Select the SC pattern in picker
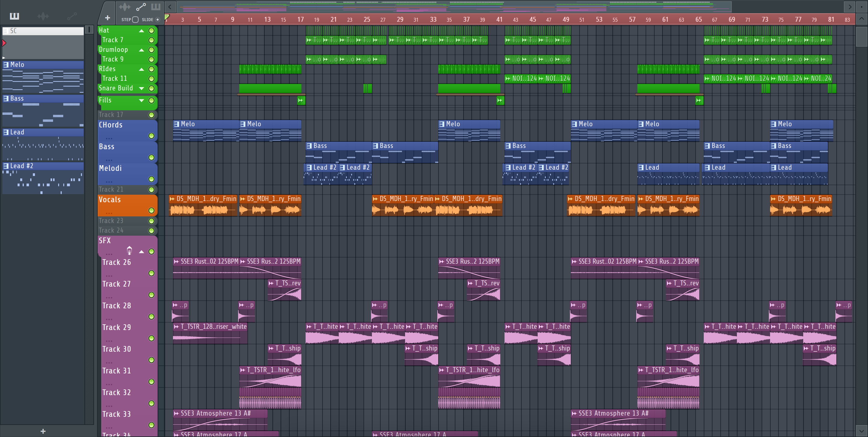This screenshot has height=437, width=868. [43, 43]
